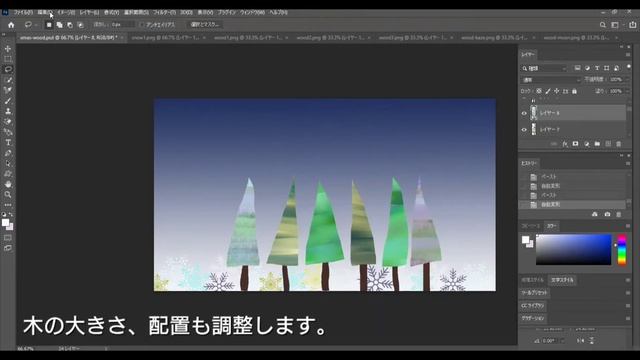Toggle lock position icon

pyautogui.click(x=556, y=91)
